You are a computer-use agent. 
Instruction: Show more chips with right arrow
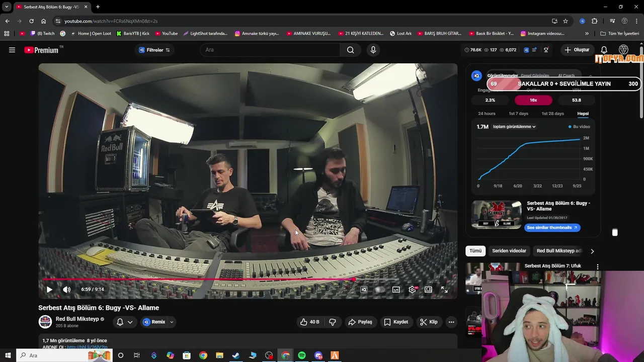pyautogui.click(x=592, y=251)
